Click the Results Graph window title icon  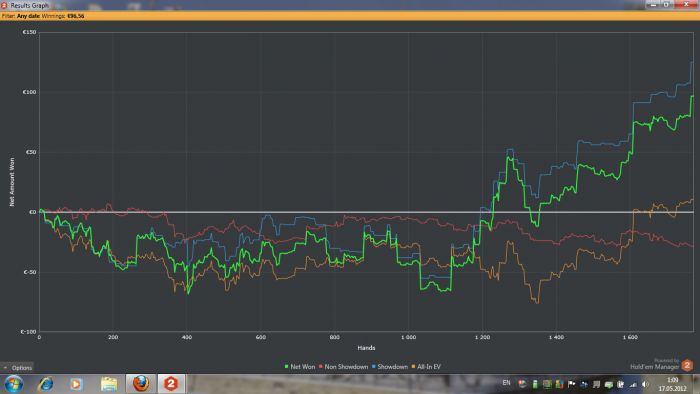4,5
